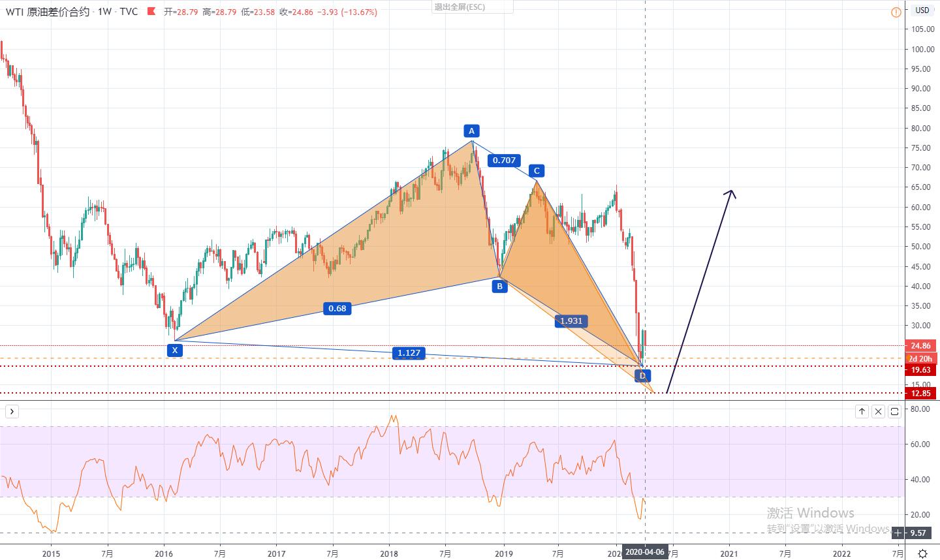This screenshot has width=940, height=560.
Task: Click the 2018 label on time axis
Action: coord(389,553)
